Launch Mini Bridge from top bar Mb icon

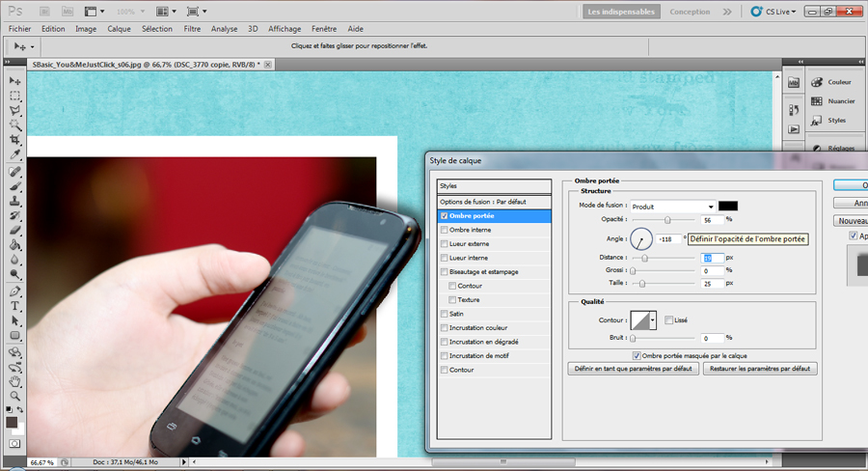tap(67, 11)
